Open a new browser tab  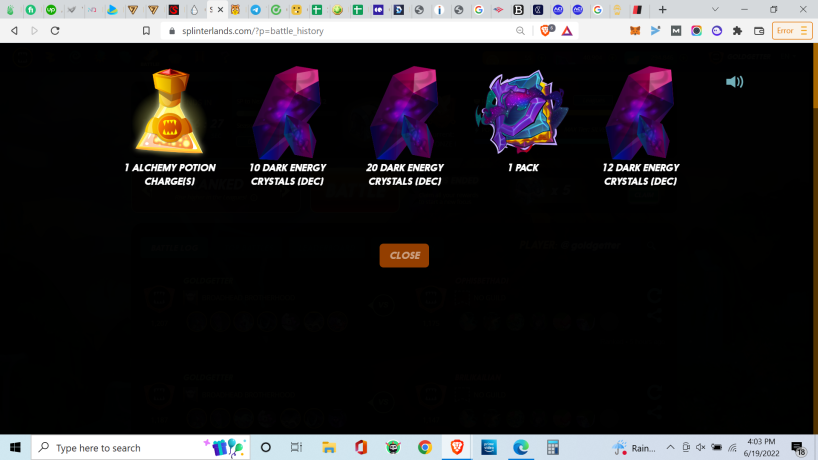(x=663, y=9)
